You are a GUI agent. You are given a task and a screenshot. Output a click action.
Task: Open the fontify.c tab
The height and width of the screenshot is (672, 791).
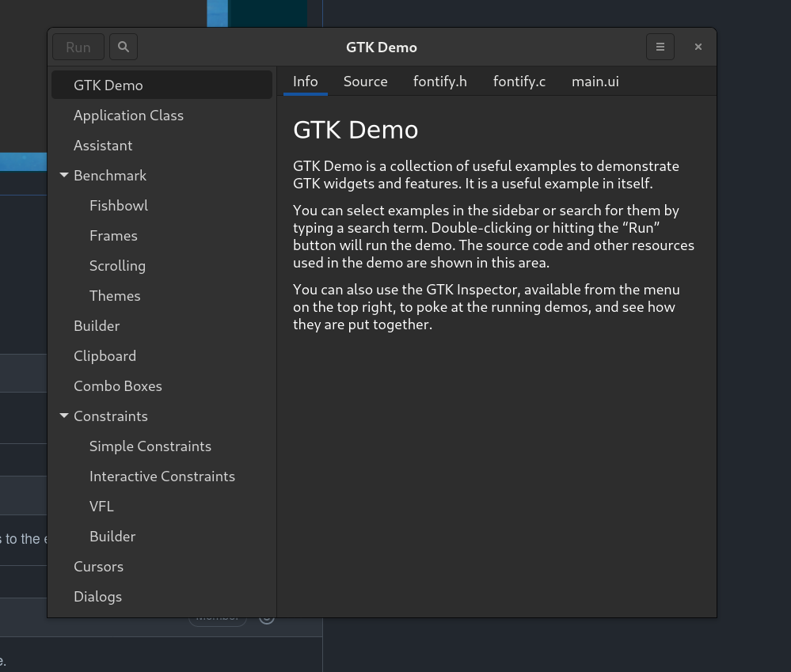(519, 81)
